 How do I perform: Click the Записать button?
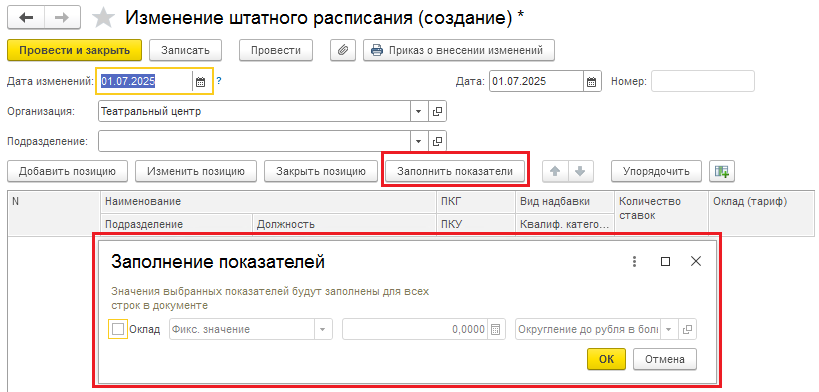point(185,50)
